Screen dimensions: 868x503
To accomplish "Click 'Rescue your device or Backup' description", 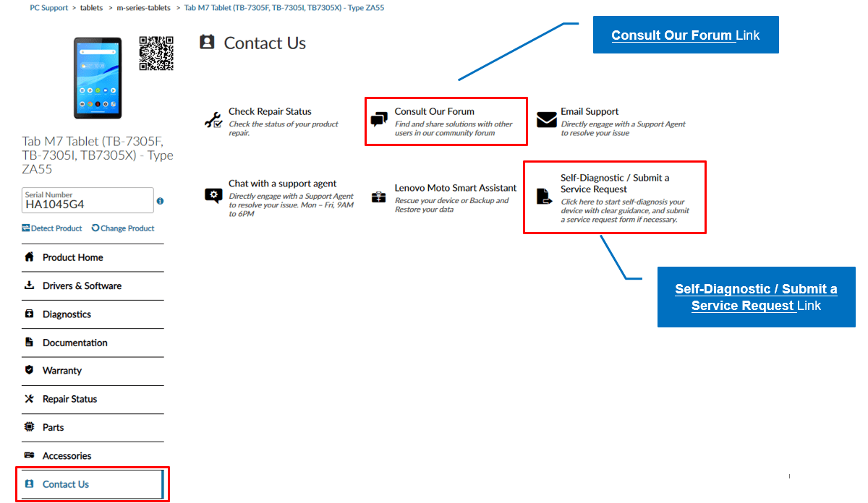I will point(451,205).
